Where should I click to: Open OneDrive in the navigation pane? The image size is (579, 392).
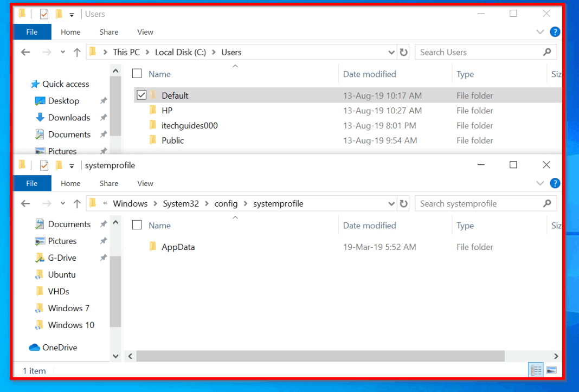point(59,348)
